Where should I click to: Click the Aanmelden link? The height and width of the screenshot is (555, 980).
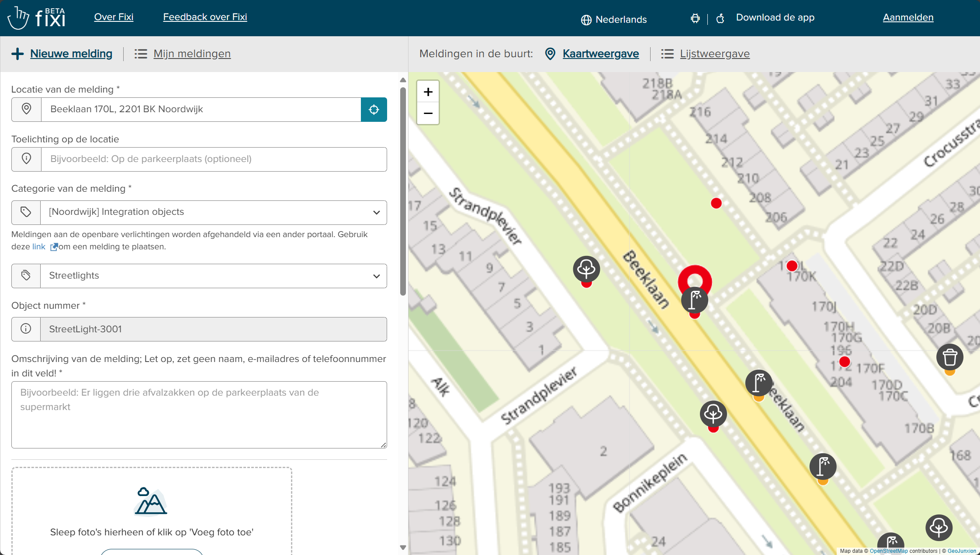click(x=908, y=17)
